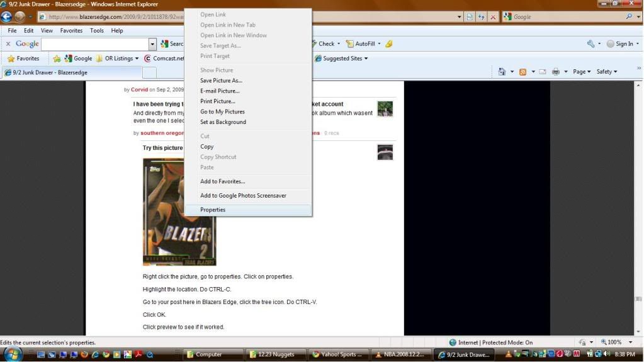
Task: Click the browser Back arrow button
Action: (x=6, y=17)
